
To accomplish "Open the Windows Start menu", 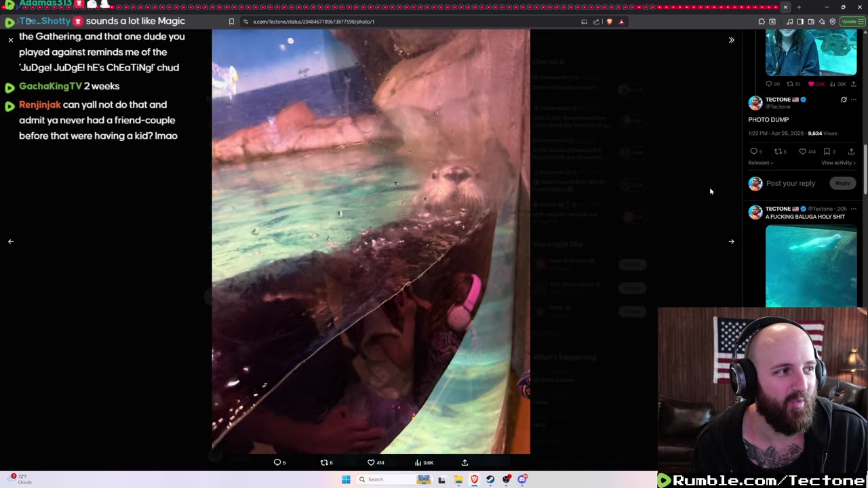I will click(346, 479).
